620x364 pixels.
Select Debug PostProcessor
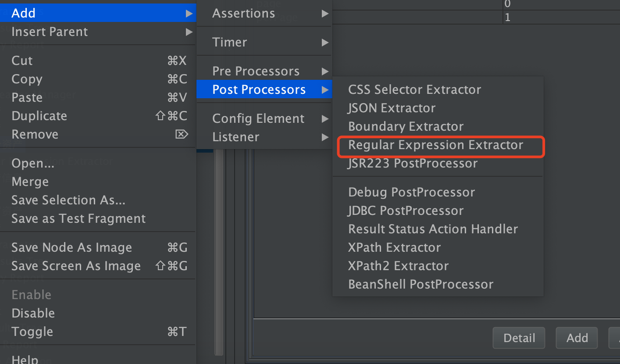[411, 193]
